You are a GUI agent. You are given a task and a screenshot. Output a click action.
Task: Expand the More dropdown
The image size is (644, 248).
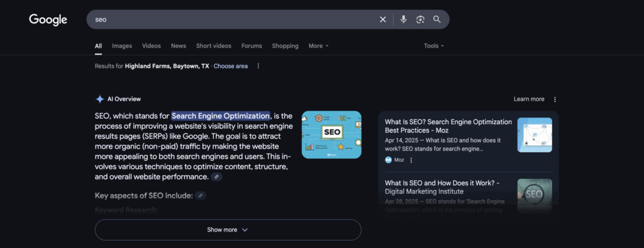(319, 46)
